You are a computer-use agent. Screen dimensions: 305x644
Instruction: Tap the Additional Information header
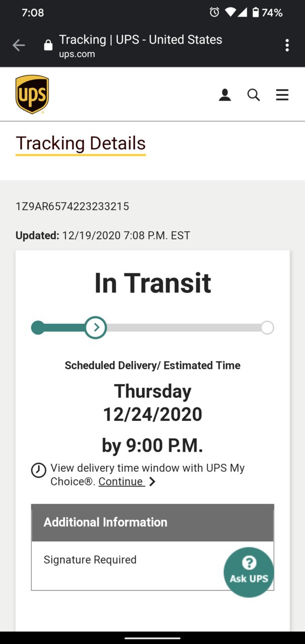point(152,523)
